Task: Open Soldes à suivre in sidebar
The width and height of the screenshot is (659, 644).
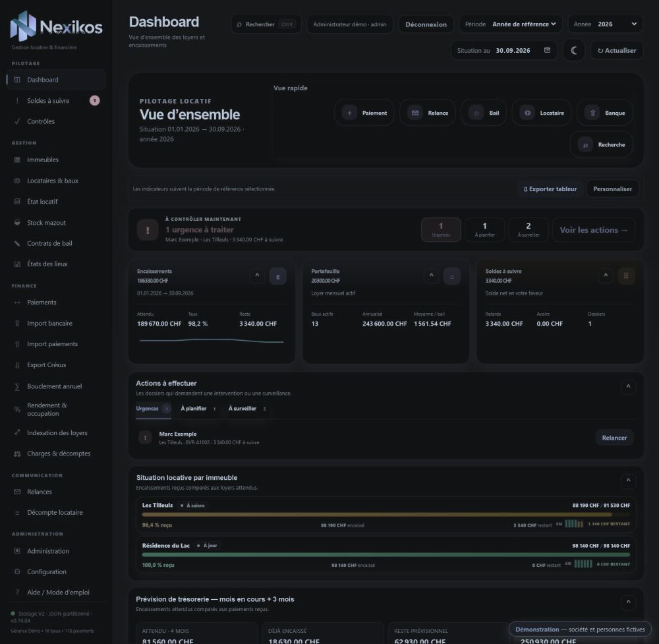Action: coord(55,100)
